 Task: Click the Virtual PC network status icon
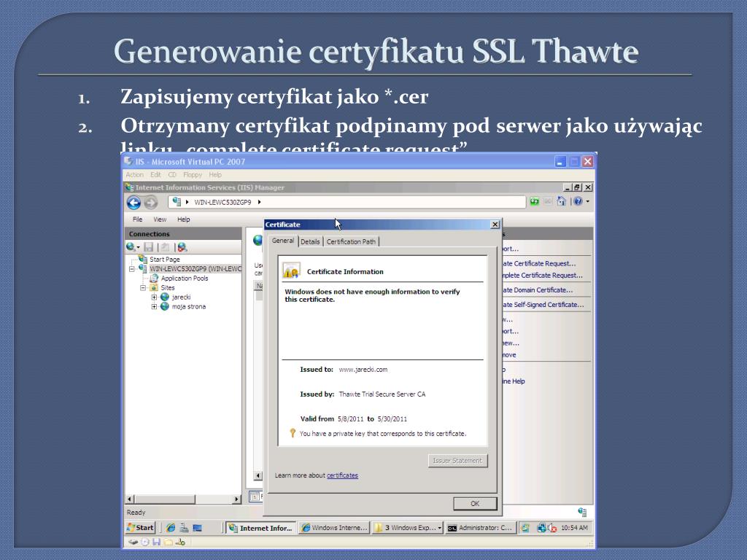pos(181,542)
